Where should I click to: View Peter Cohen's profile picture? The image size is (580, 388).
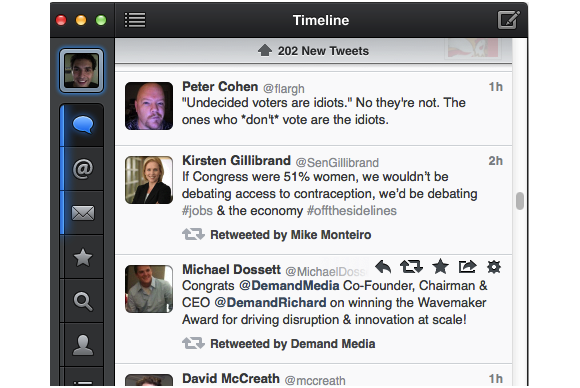tap(149, 106)
